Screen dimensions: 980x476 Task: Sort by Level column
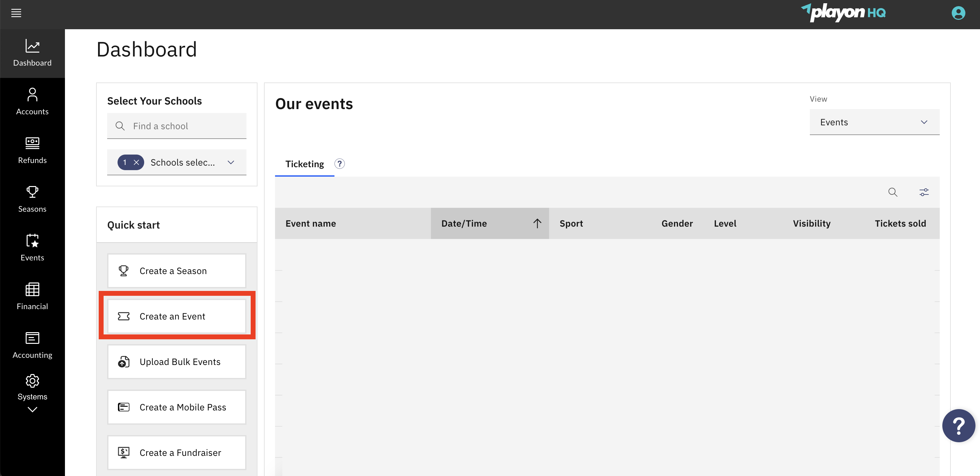[743, 223]
